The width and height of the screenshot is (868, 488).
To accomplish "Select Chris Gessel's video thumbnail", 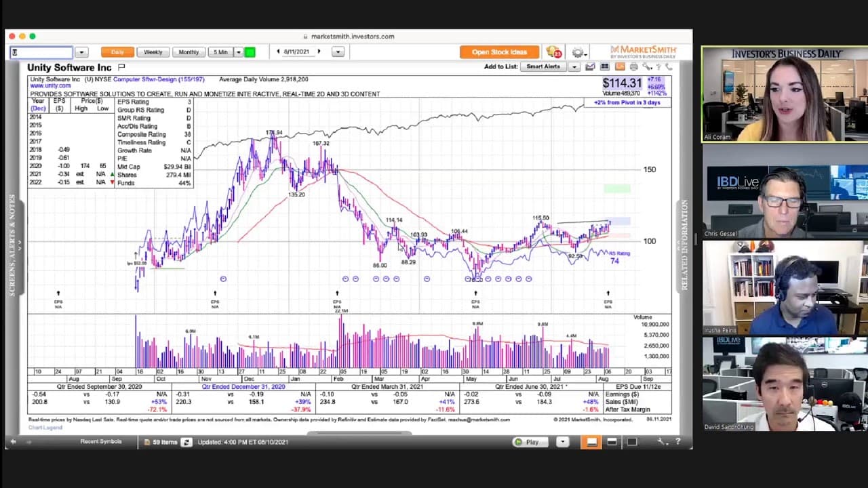I will tap(785, 191).
